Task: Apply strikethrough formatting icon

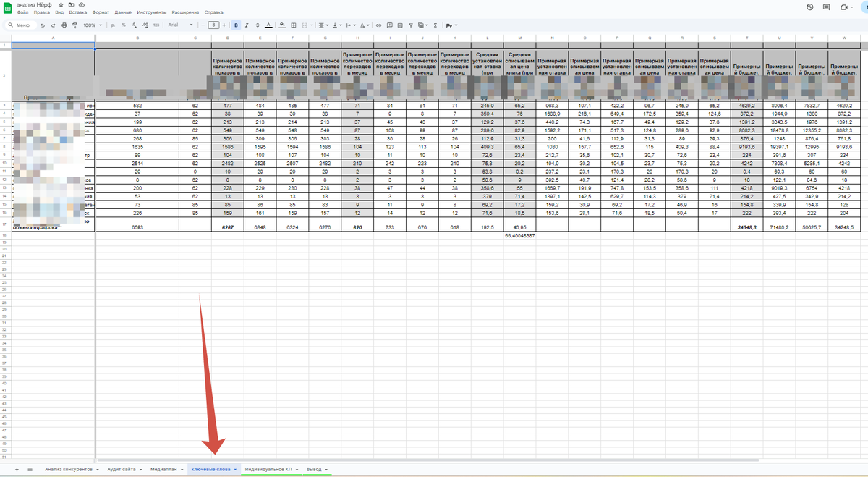Action: (x=257, y=25)
